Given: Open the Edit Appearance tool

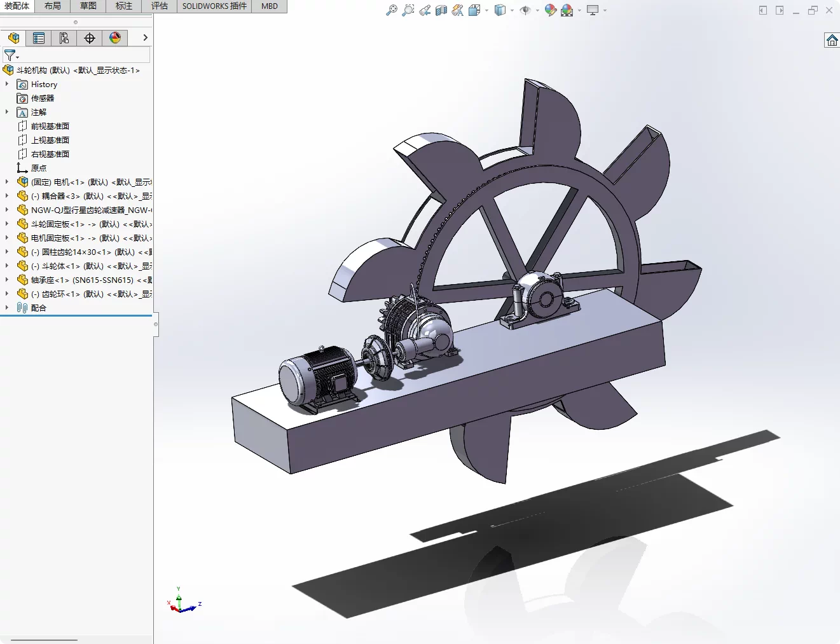Looking at the screenshot, I should pos(551,10).
